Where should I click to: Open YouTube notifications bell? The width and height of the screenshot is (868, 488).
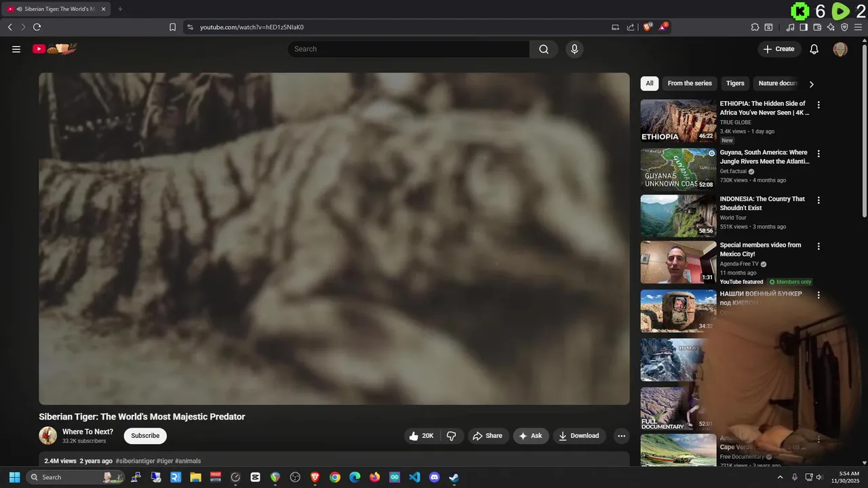(814, 49)
